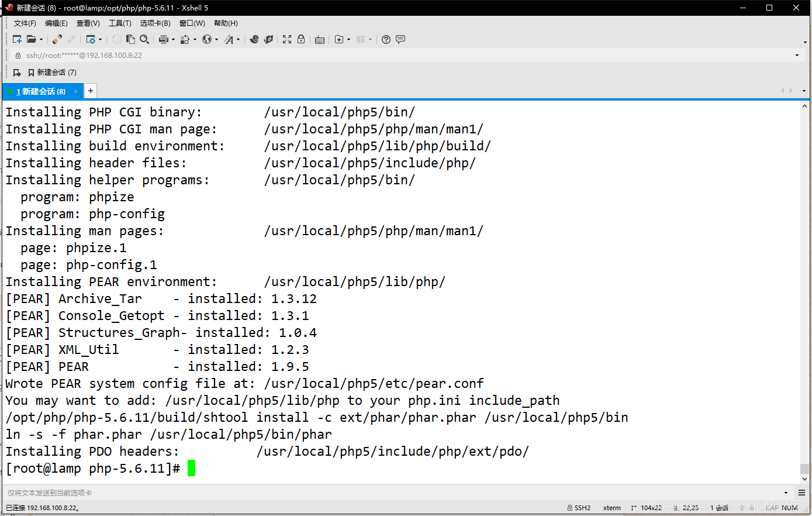
Task: Click the SSH2 status bar entry
Action: pos(579,508)
